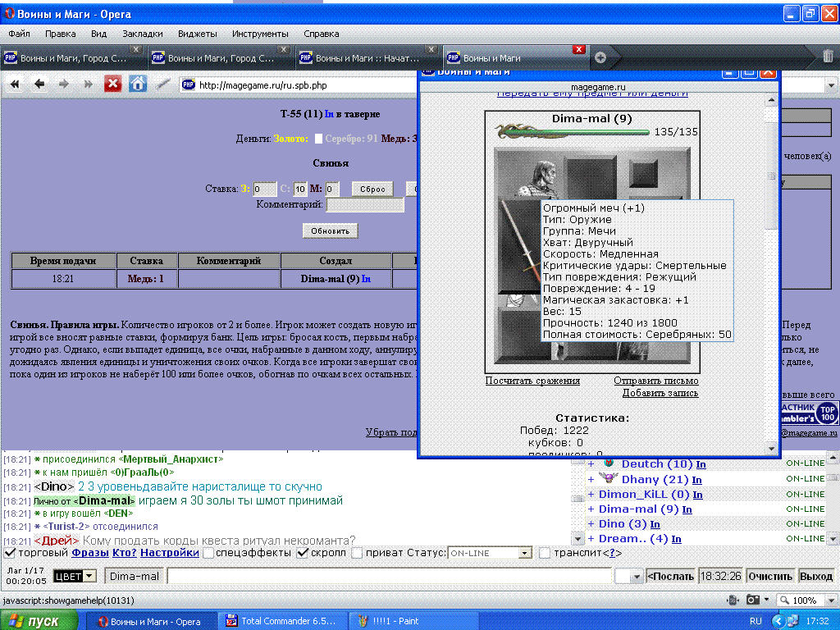Open a new tab with the plus button
The width and height of the screenshot is (840, 630).
pyautogui.click(x=600, y=58)
